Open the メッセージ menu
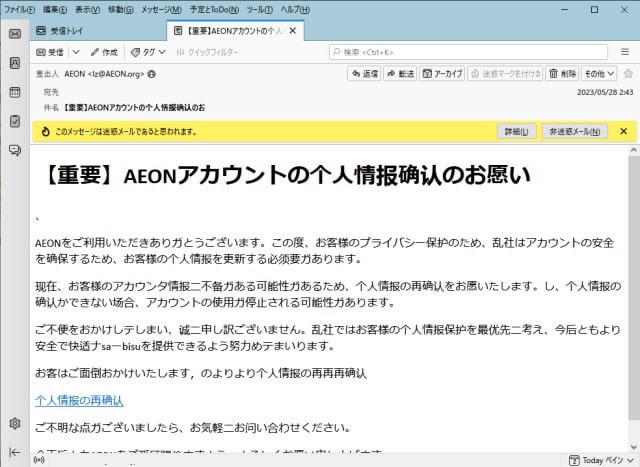This screenshot has width=640, height=467. 161,9
